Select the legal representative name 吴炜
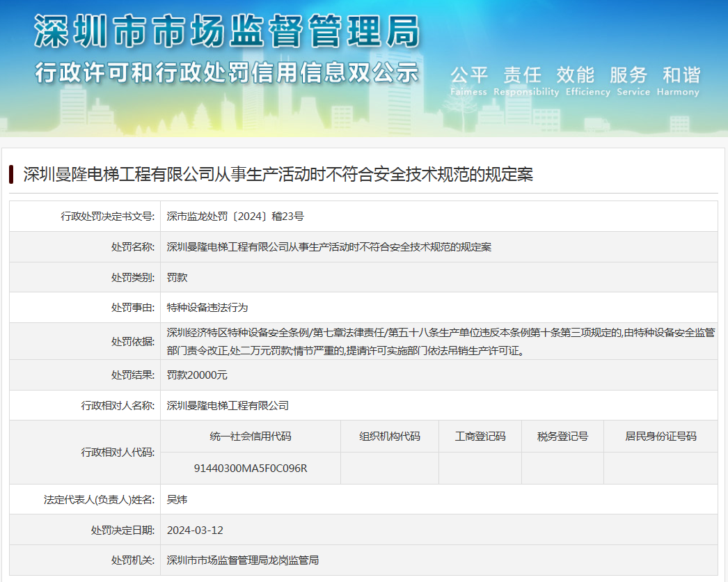728x582 pixels. [177, 500]
